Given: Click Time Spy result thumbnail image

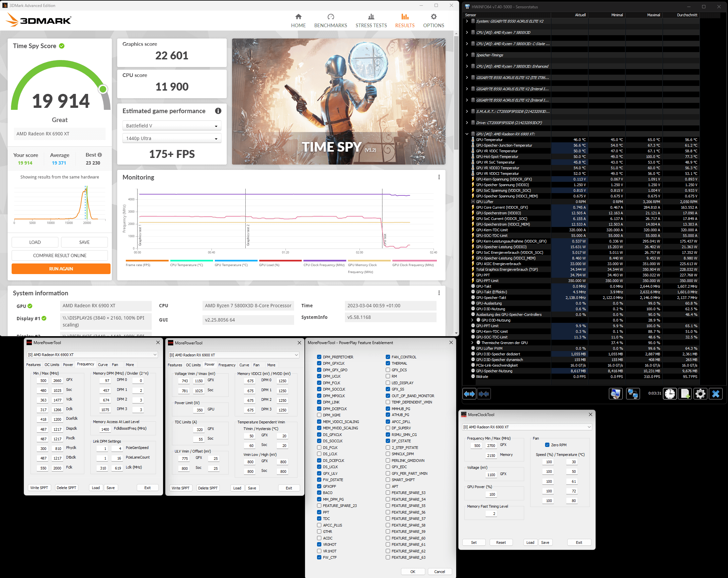Looking at the screenshot, I should click(x=338, y=102).
